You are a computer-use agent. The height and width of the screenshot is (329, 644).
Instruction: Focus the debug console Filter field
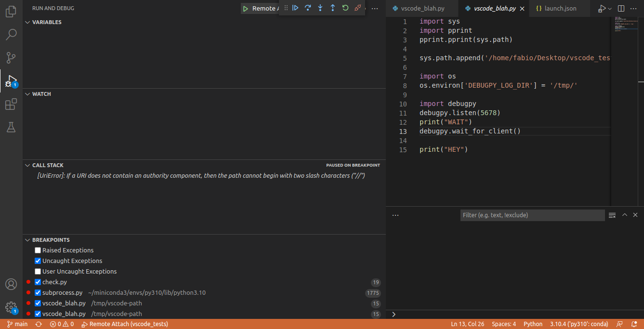[x=532, y=215]
